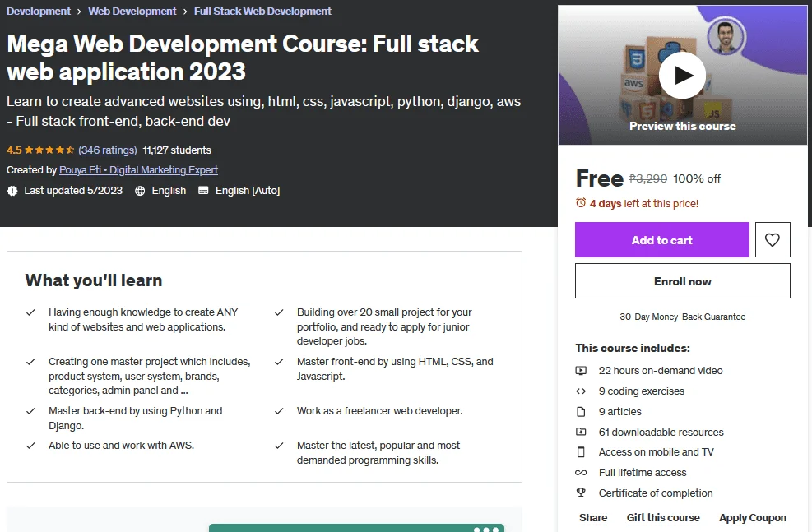Click the '30-Day Money-Back Guarantee' text
The width and height of the screenshot is (812, 532).
[x=683, y=317]
